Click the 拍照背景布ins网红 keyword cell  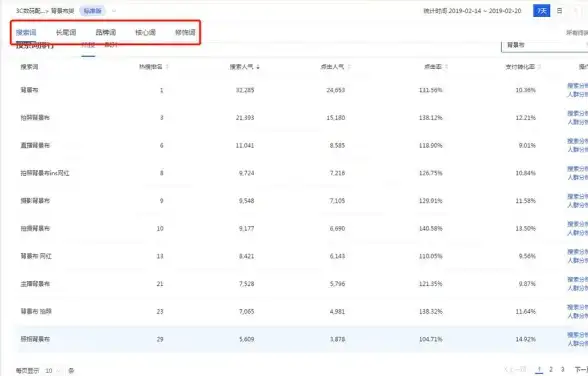[45, 173]
